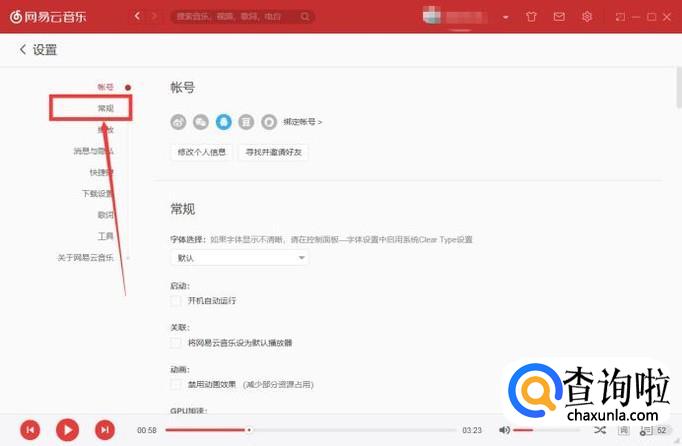Click the settings page vertical scrollbar
This screenshot has height=446, width=682.
679,87
